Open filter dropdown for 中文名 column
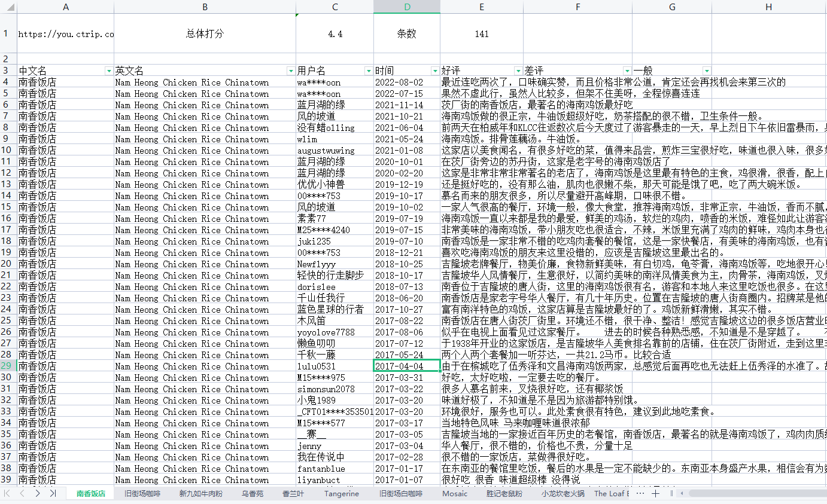This screenshot has height=504, width=827. pyautogui.click(x=109, y=71)
